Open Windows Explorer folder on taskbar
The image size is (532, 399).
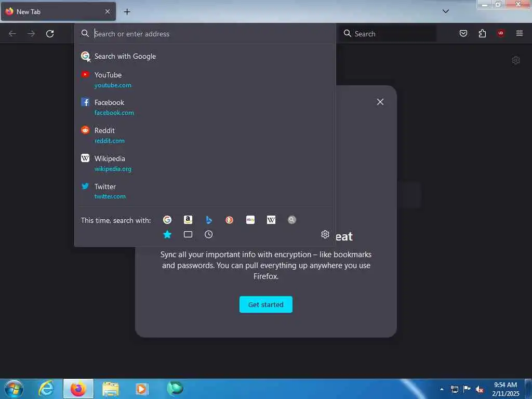click(111, 389)
